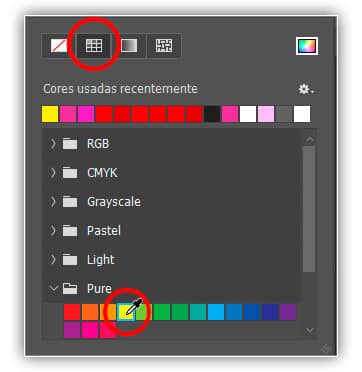Choose the light blue Pure swatch
Image resolution: width=362 pixels, height=372 pixels.
(216, 312)
